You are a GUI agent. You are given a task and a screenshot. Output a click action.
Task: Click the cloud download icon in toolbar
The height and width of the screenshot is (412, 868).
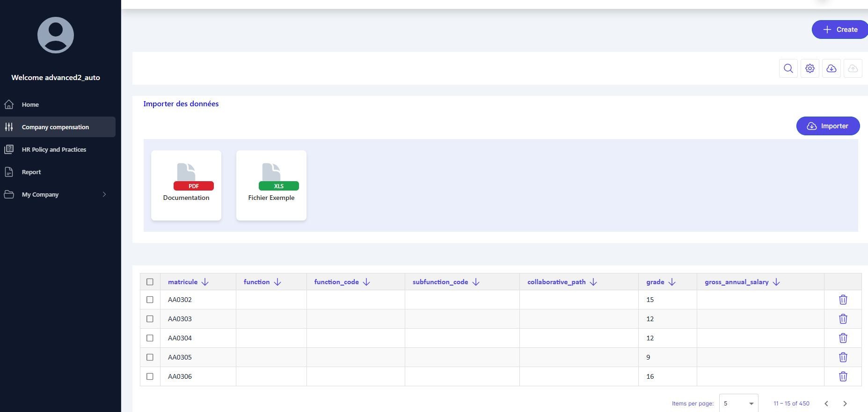[x=831, y=68]
